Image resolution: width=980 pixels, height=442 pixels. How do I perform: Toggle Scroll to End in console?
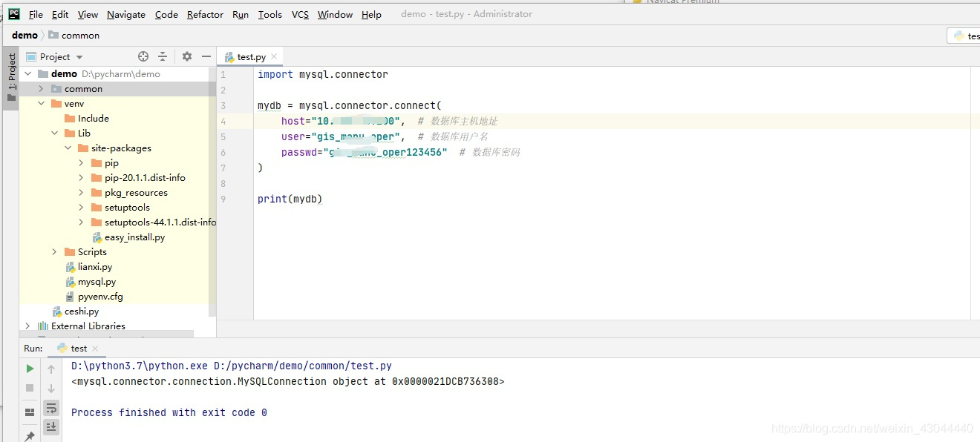[51, 426]
